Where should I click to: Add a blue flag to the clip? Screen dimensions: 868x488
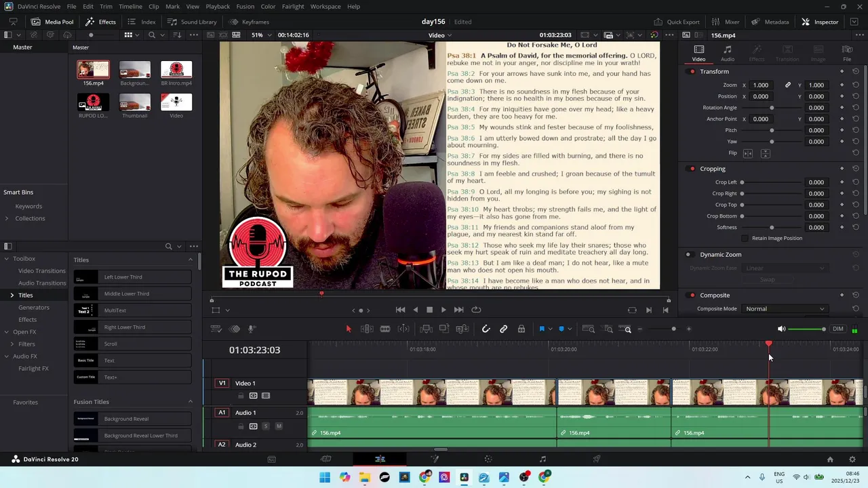pos(542,329)
